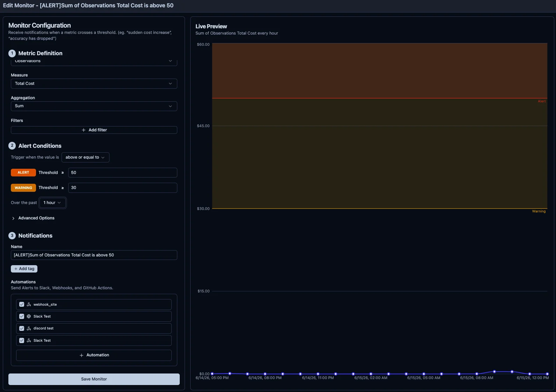Click the 'Over the past' label

[24, 203]
